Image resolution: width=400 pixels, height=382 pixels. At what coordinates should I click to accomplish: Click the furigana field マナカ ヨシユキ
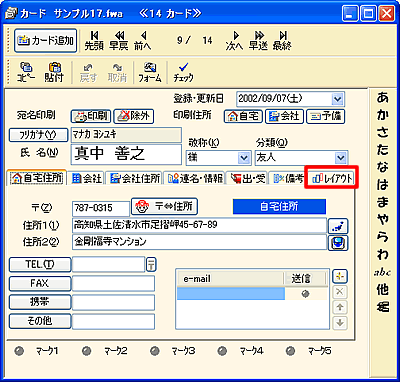tap(126, 135)
